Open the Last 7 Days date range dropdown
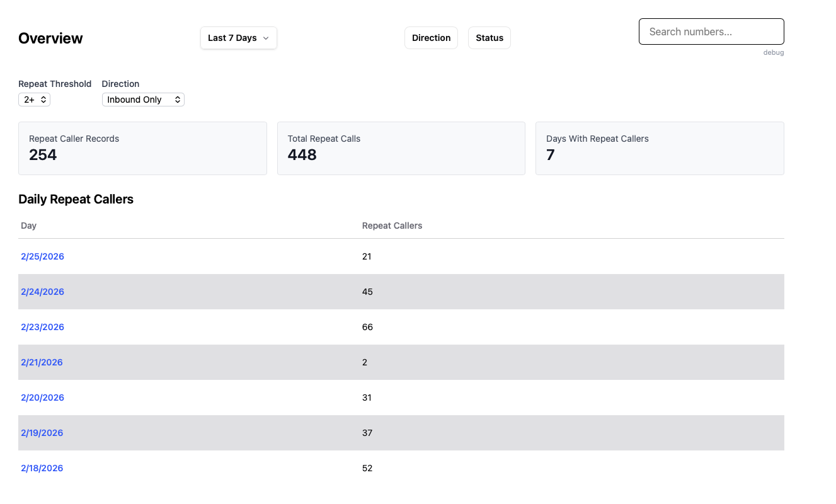Viewport: 836px width, 504px height. 238,38
